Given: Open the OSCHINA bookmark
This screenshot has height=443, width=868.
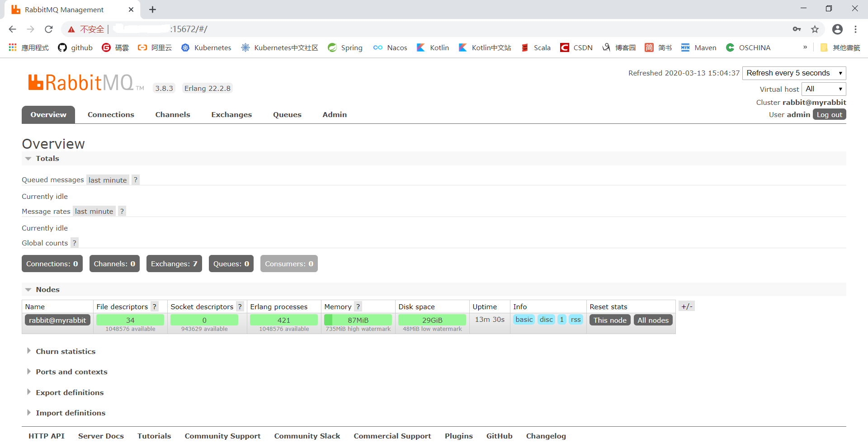Looking at the screenshot, I should 748,47.
